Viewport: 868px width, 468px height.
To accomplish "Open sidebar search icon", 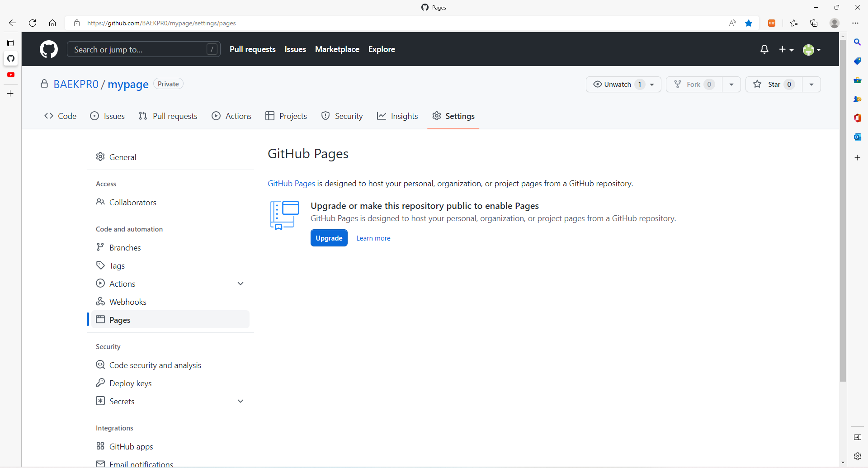I will (x=858, y=42).
